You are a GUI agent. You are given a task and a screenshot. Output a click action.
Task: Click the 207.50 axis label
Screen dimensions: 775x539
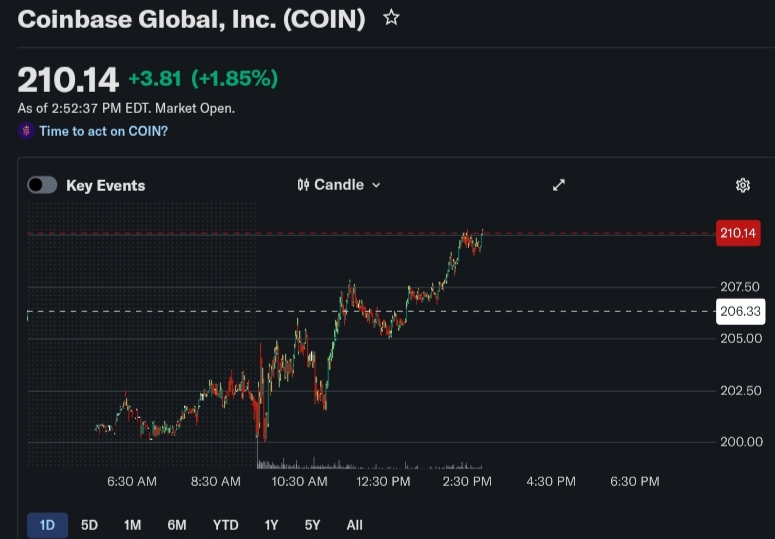(740, 287)
